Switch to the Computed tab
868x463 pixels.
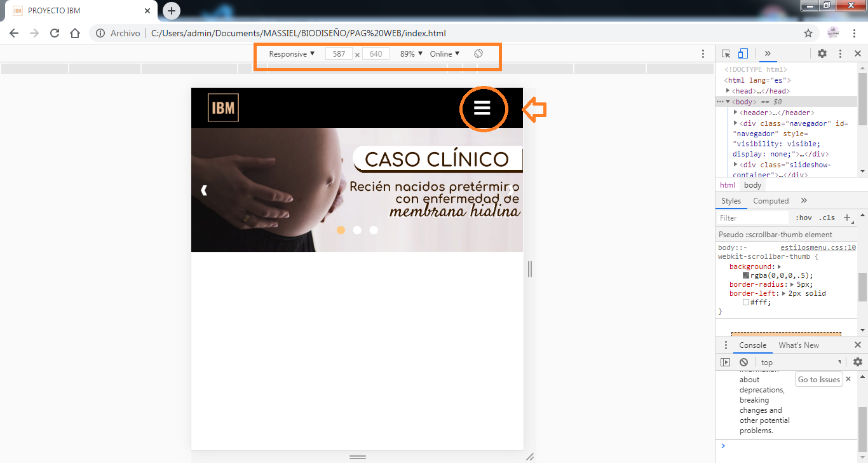pos(771,200)
